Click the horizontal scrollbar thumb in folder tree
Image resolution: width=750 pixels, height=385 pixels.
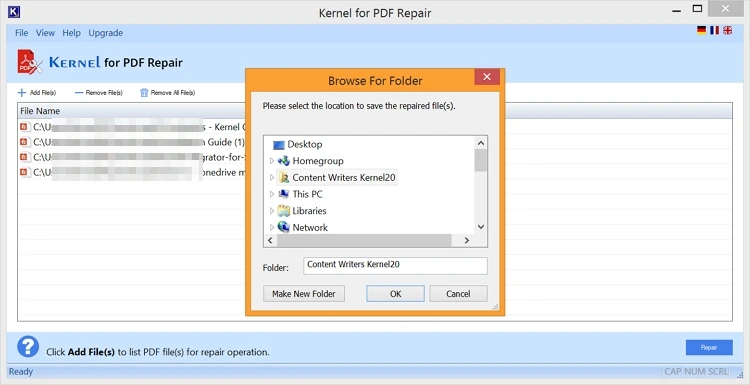364,241
